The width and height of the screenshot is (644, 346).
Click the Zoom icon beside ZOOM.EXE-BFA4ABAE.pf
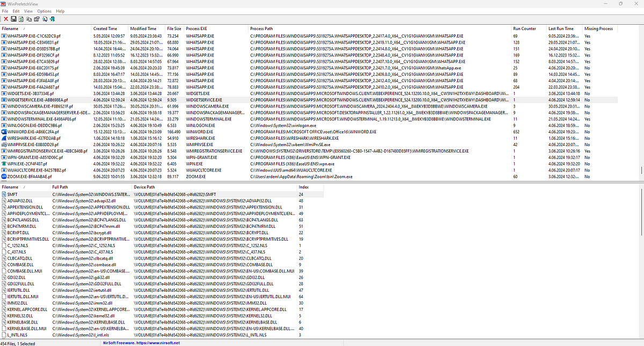coord(4,175)
